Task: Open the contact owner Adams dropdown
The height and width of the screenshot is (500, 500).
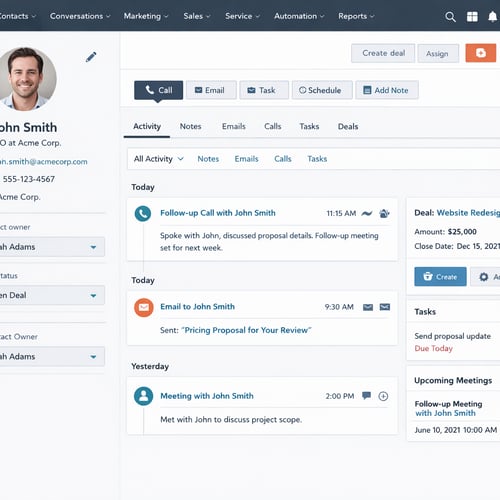Action: coord(52,247)
